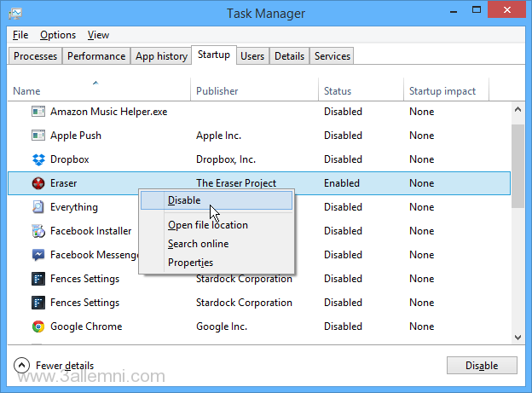Sort by Startup impact column header
The image size is (532, 393).
click(x=442, y=91)
